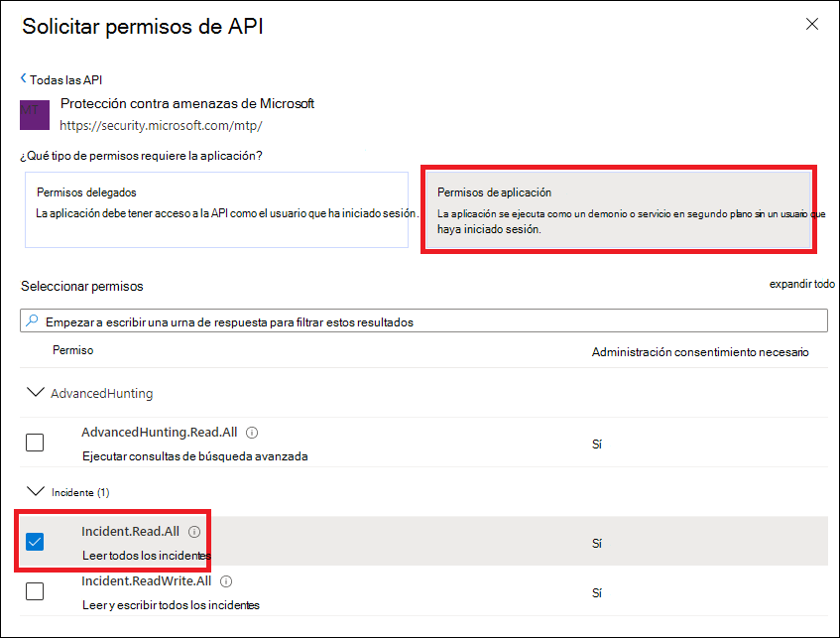
Task: Select the Permisos de aplicación option
Action: [x=618, y=209]
